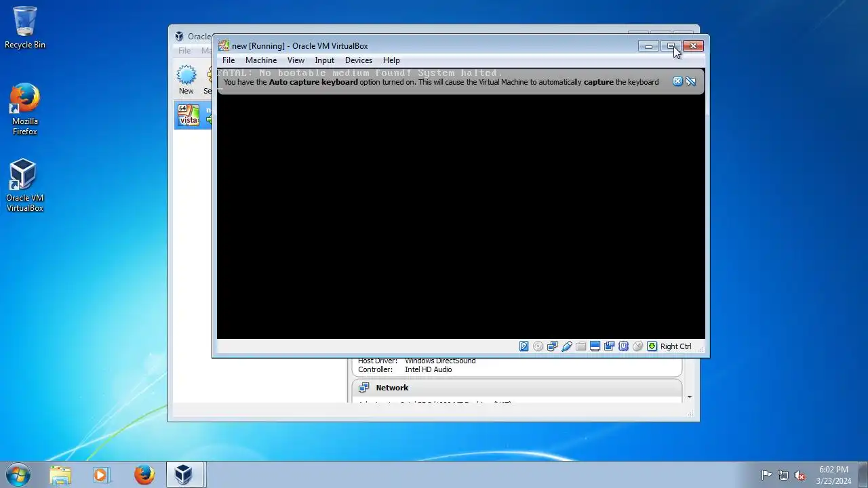Open Firefox from the taskbar
868x488 pixels.
[143, 474]
